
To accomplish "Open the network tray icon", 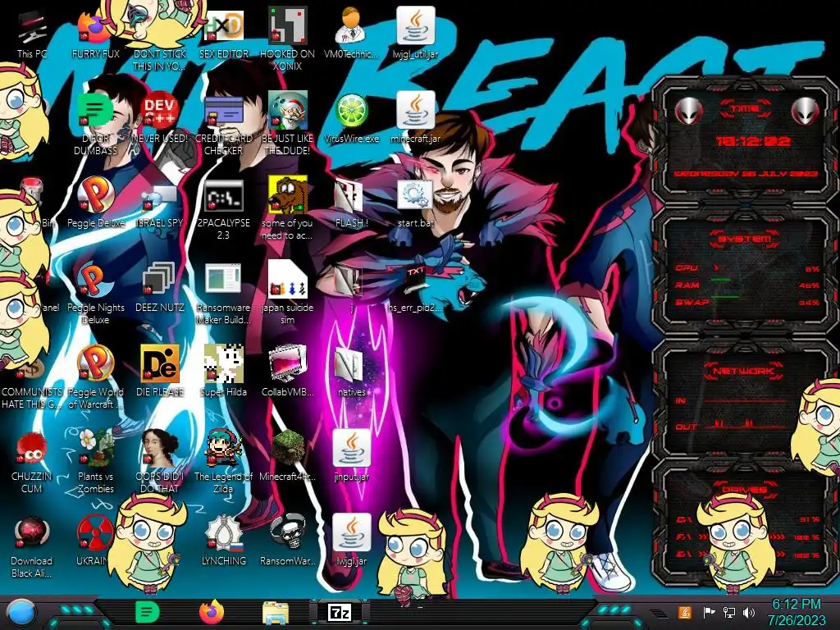I will point(729,612).
